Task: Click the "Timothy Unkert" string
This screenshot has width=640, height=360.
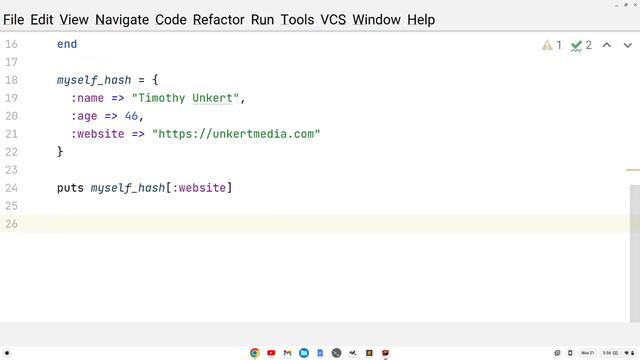Action: click(x=185, y=98)
